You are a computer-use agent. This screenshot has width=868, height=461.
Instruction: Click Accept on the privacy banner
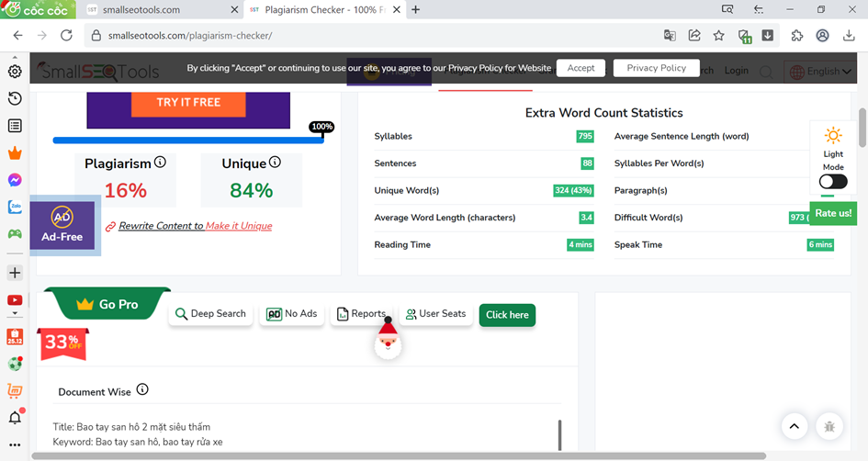[581, 68]
